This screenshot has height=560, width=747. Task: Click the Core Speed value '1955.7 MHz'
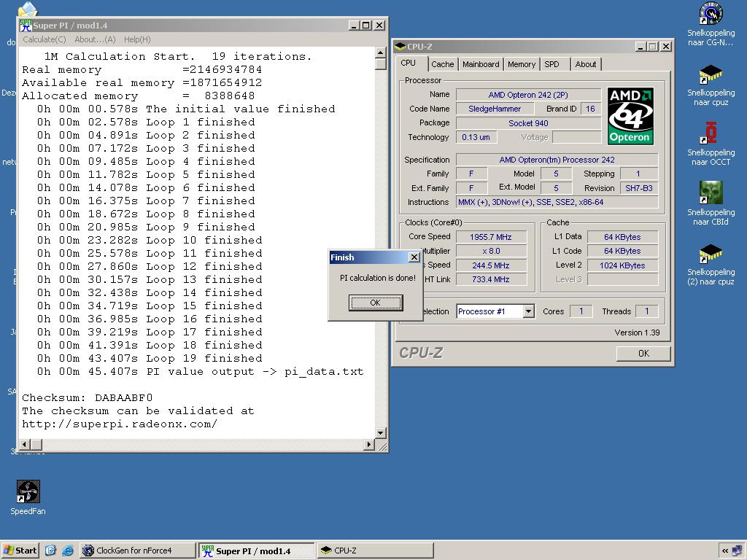491,237
